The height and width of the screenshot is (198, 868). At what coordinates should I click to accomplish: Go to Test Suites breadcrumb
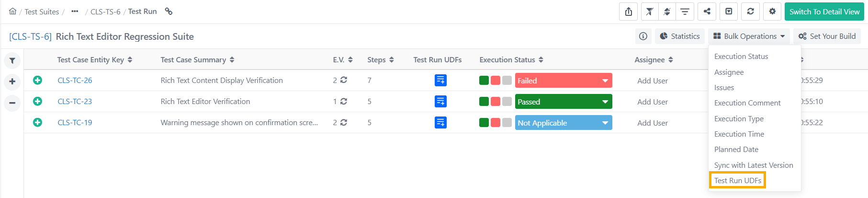(42, 12)
